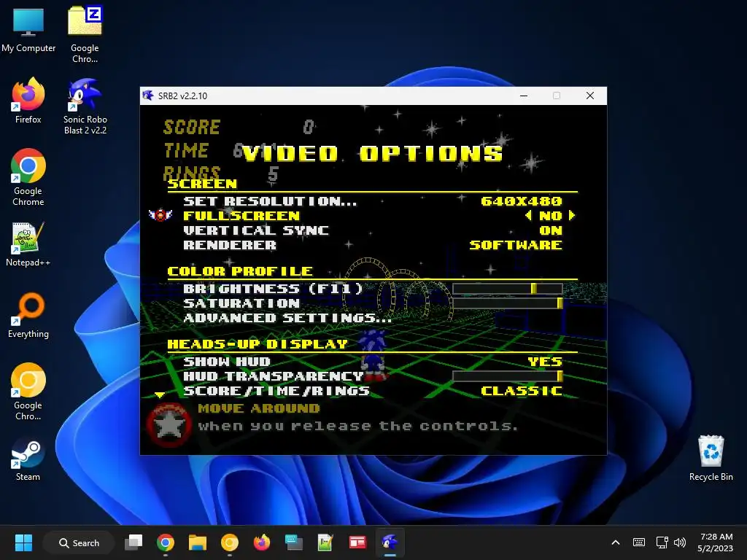The width and height of the screenshot is (747, 560).
Task: Click the Color Profile section header
Action: click(240, 271)
